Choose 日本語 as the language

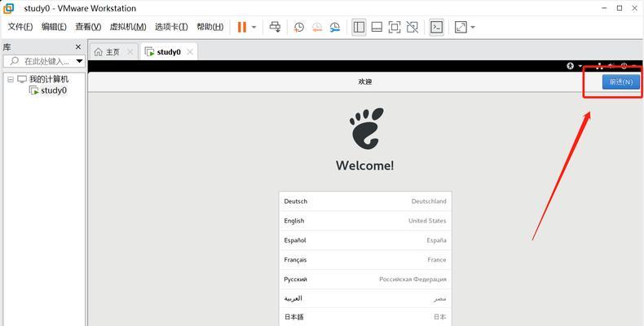[x=365, y=317]
